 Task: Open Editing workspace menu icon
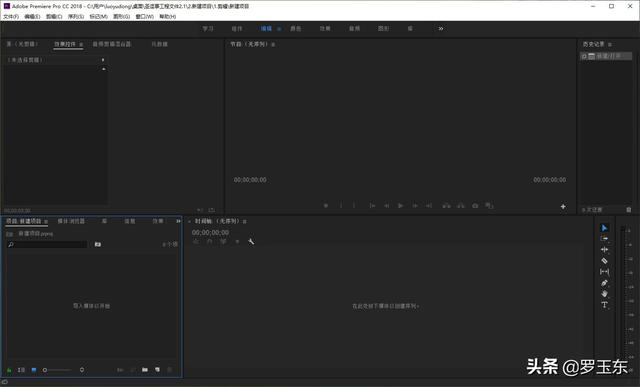279,29
